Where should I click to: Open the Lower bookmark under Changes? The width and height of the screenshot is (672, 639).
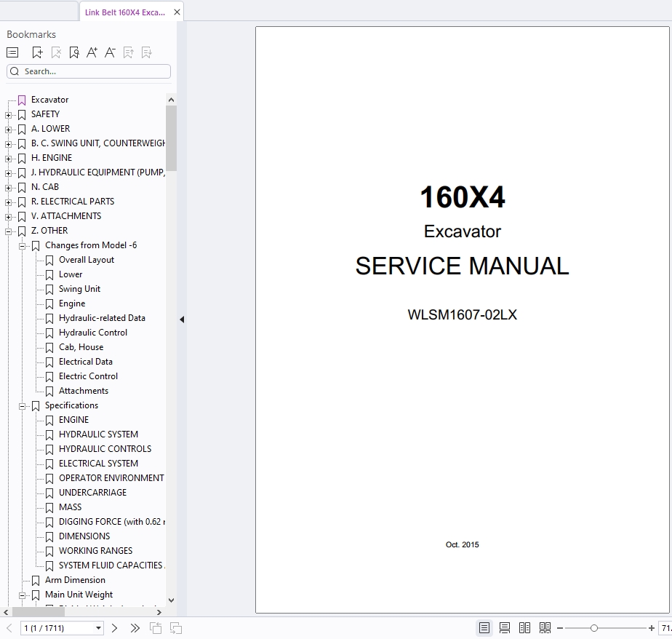pos(71,274)
